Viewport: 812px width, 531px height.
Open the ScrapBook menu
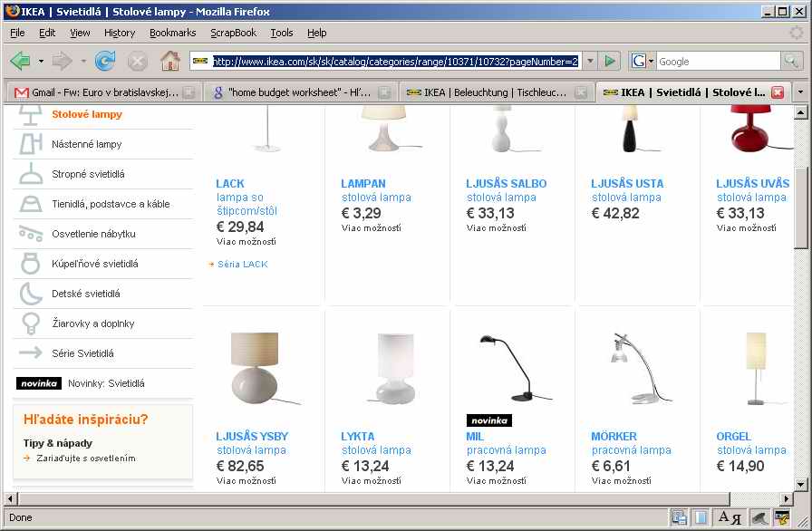coord(233,33)
